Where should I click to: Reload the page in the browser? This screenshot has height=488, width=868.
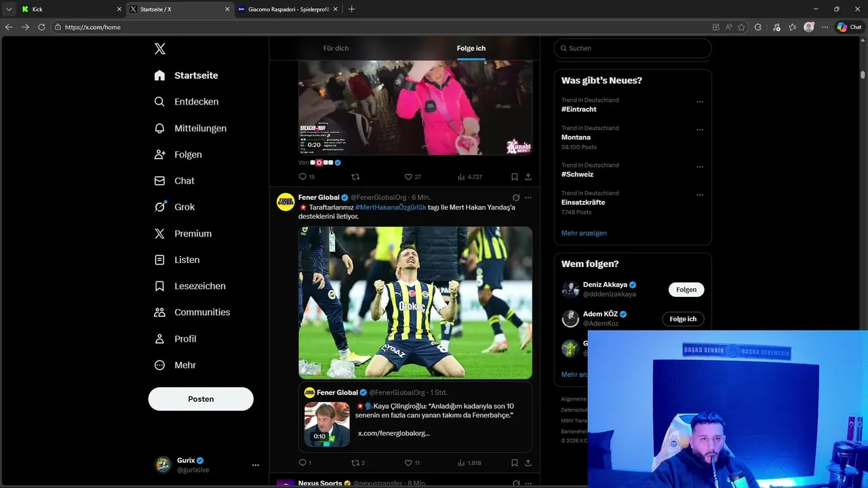(41, 27)
